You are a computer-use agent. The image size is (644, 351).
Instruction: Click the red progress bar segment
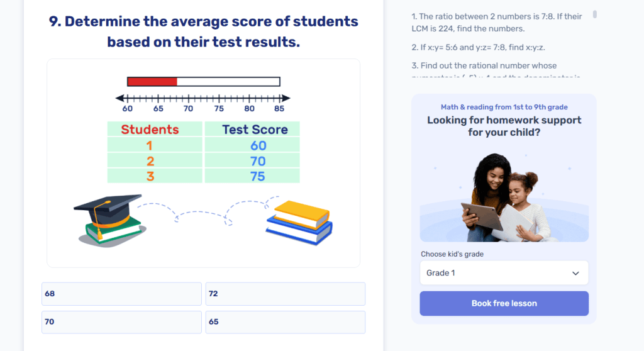[x=152, y=82]
